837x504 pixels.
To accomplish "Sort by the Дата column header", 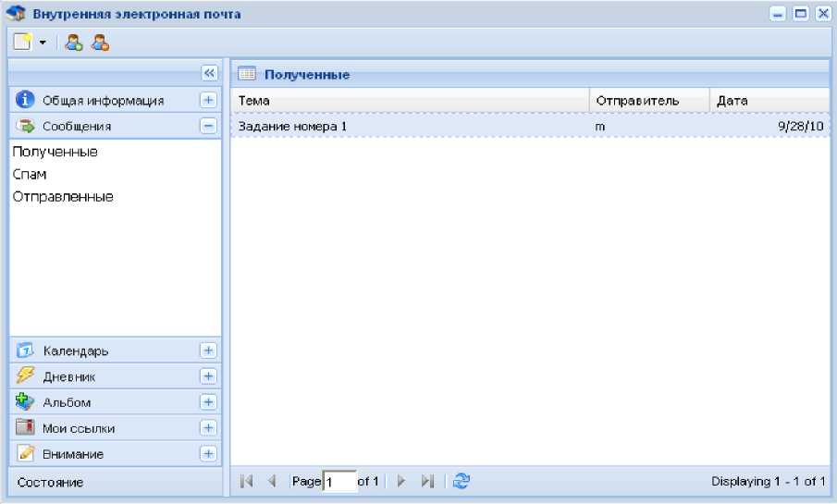I will coord(769,101).
